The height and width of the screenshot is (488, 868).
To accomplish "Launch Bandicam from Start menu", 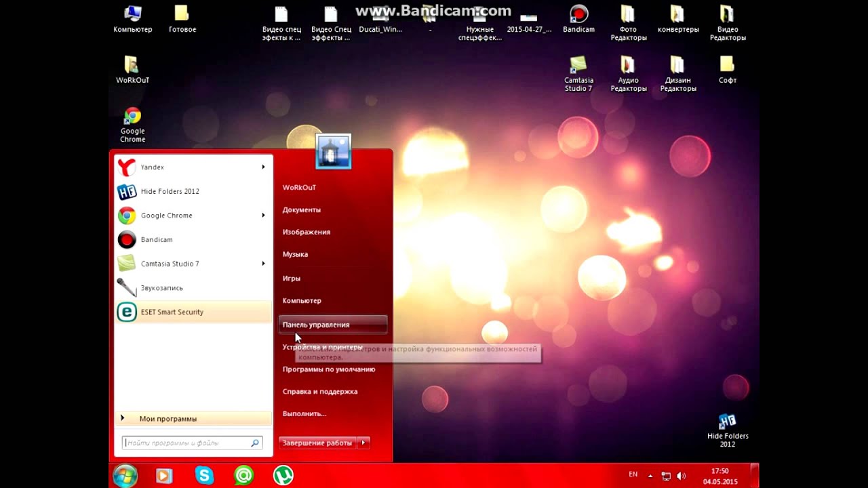I will point(193,239).
